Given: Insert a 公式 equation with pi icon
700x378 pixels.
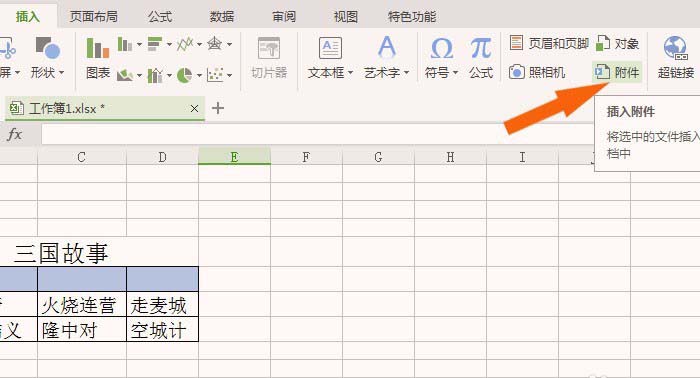Looking at the screenshot, I should 481,58.
